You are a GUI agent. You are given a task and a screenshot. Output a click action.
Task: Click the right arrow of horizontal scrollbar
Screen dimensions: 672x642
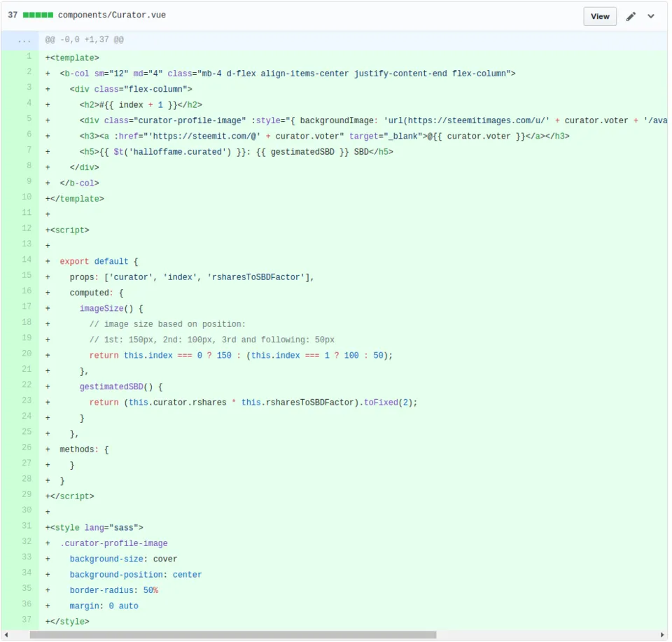click(662, 635)
